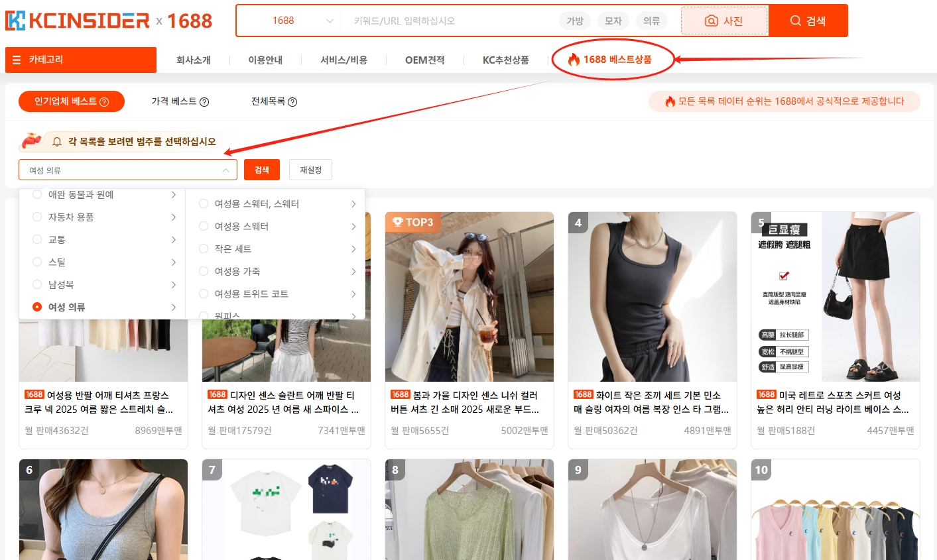
Task: Expand the 작은 세트 row chevron
Action: 353,249
